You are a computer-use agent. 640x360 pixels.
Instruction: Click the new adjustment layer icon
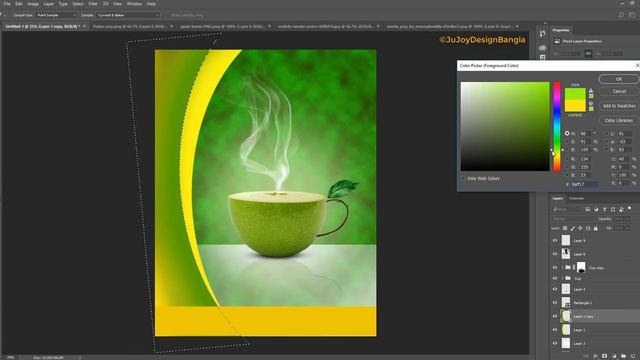click(614, 356)
